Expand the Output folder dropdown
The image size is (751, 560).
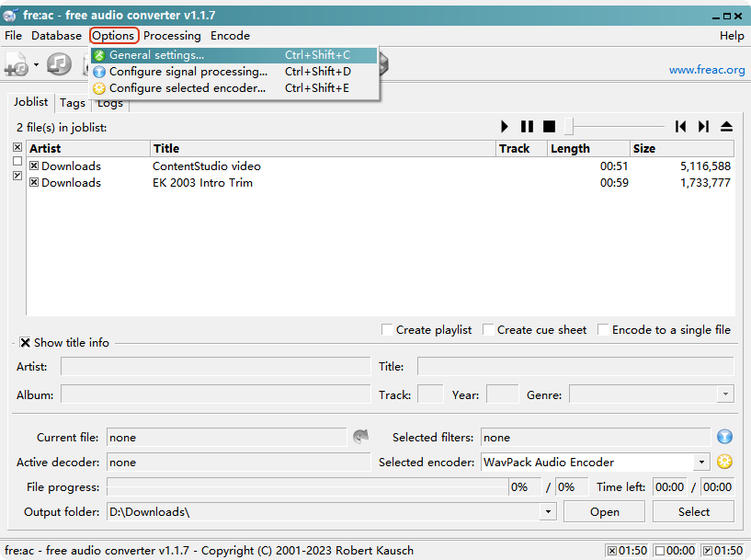click(x=549, y=512)
